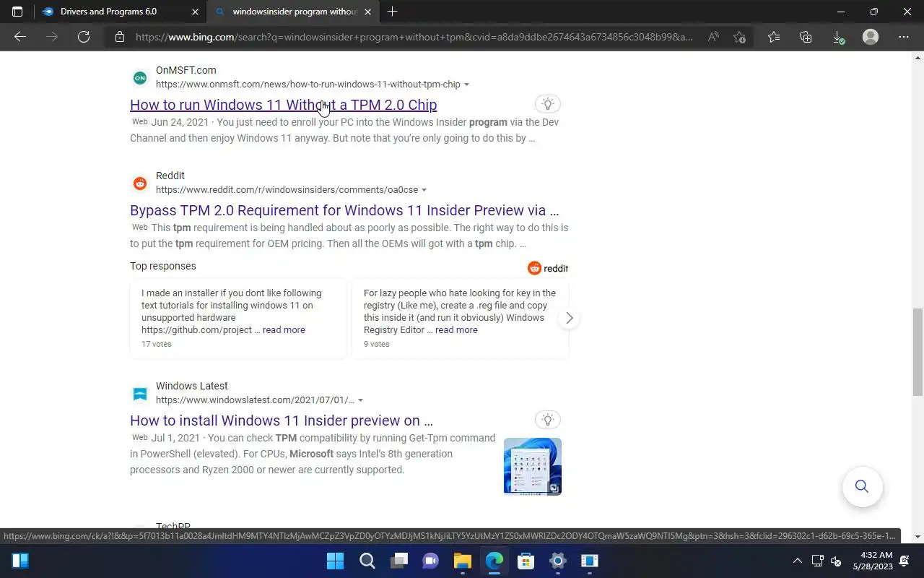Viewport: 924px width, 578px height.
Task: Expand OnMSFT URL dropdown arrow
Action: (x=466, y=85)
